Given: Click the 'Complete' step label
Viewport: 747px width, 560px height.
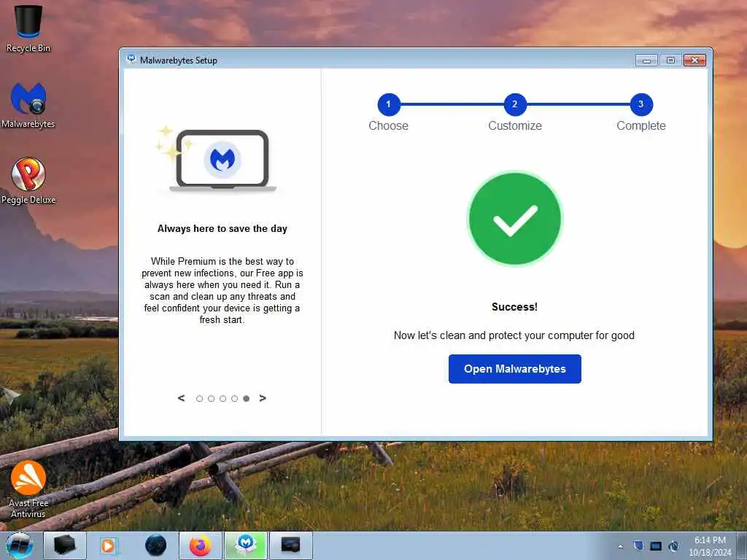Looking at the screenshot, I should [641, 125].
